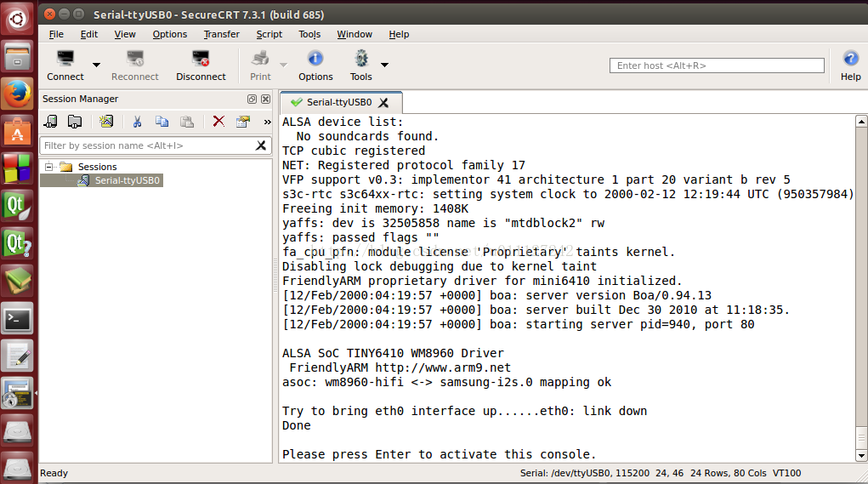Click 'VT100' in status bar
Screen dimensions: 868x484
786,474
